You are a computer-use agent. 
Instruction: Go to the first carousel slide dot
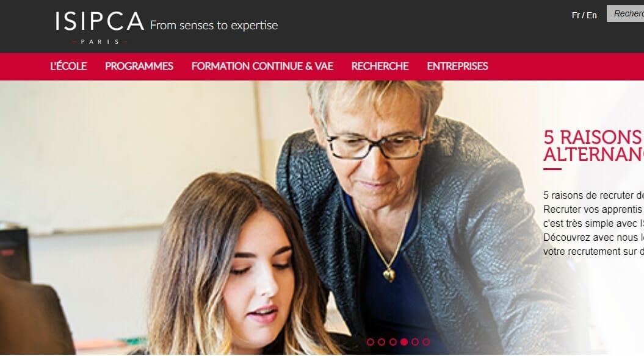point(371,341)
